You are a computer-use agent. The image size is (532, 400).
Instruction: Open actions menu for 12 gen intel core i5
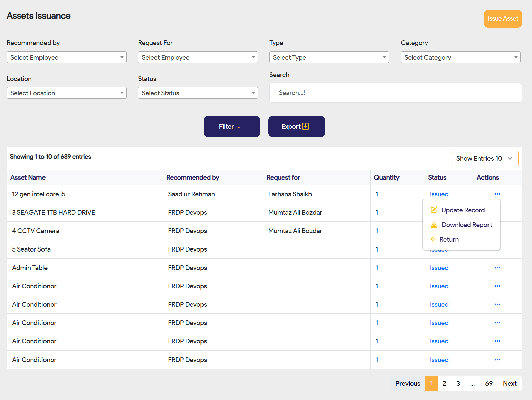click(497, 194)
